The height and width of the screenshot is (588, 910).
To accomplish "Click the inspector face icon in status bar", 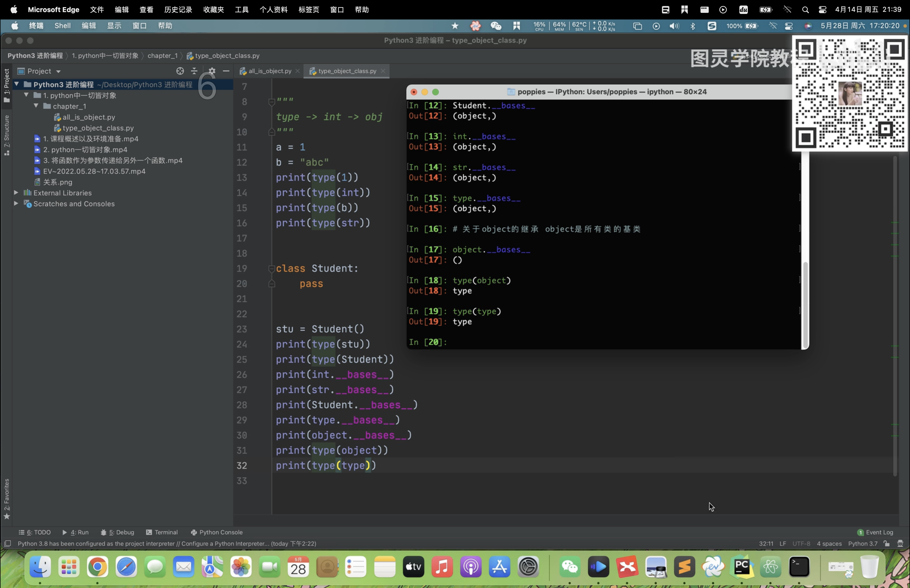I will point(900,543).
